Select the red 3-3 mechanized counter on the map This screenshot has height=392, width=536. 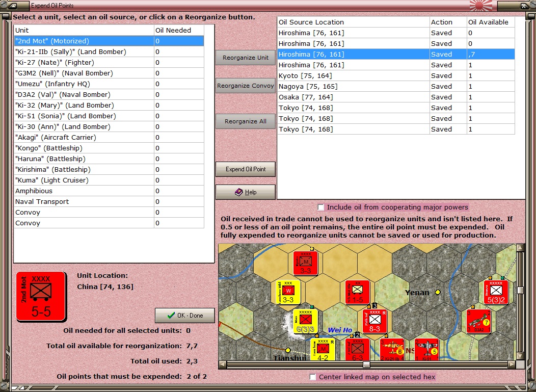[x=306, y=263]
